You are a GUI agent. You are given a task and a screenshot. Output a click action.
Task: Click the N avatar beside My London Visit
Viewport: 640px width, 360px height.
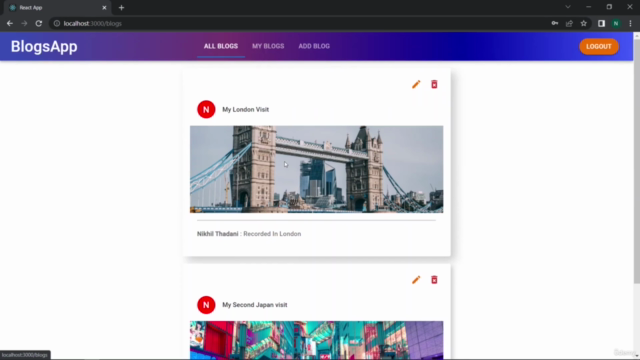206,109
